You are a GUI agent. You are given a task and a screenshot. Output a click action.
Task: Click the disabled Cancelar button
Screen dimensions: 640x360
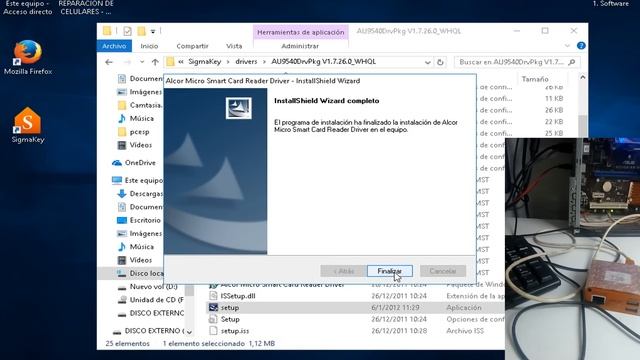coord(443,271)
